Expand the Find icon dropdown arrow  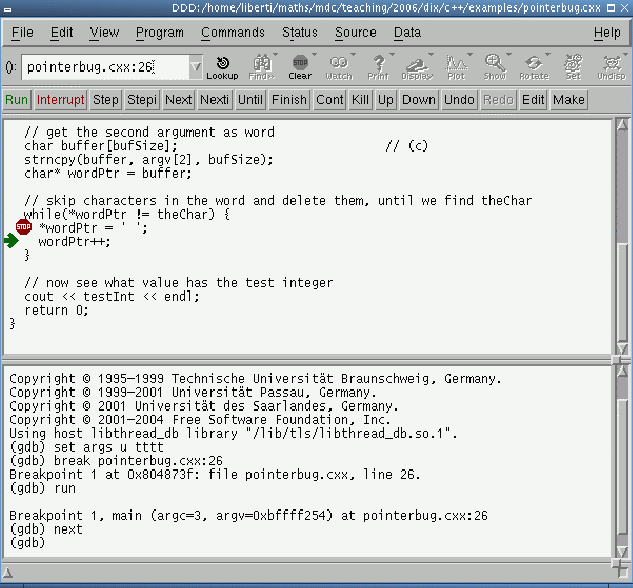[x=275, y=54]
